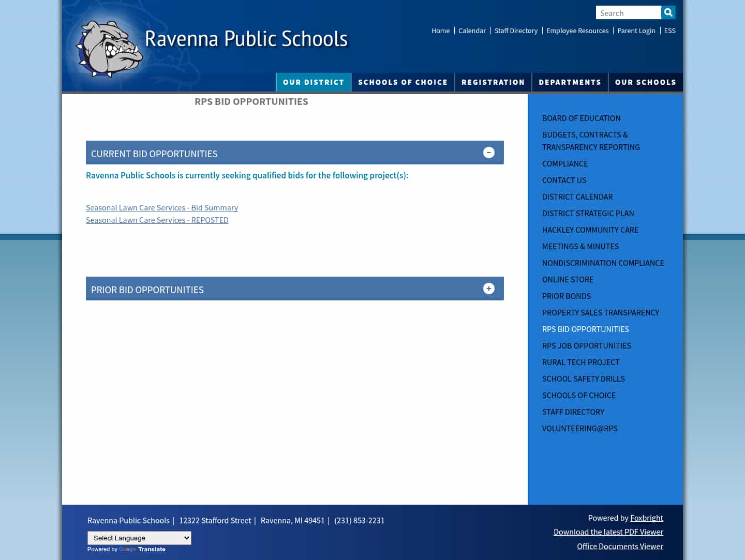Open the Departments menu tab

pyautogui.click(x=570, y=82)
